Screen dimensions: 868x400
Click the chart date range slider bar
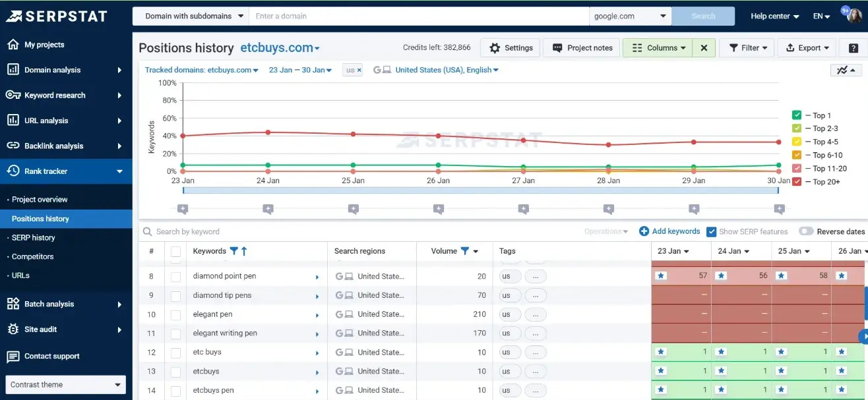click(481, 190)
